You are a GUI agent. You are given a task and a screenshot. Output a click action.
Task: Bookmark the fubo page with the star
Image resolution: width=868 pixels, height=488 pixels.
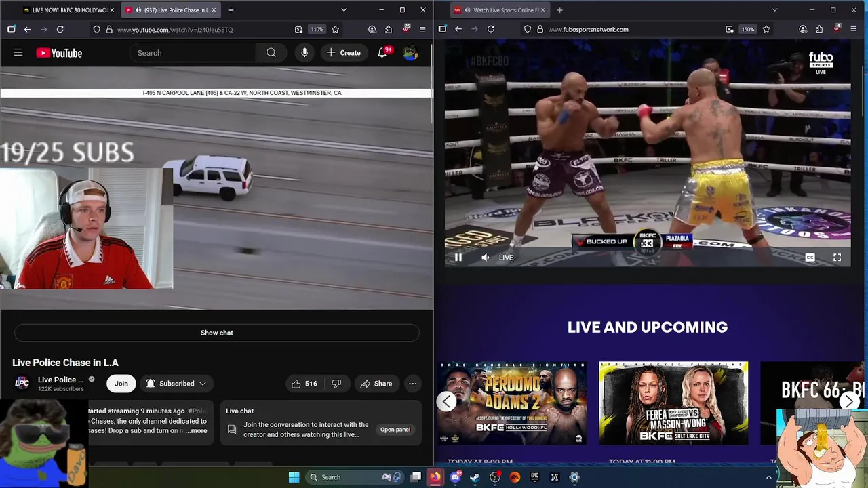click(x=766, y=29)
